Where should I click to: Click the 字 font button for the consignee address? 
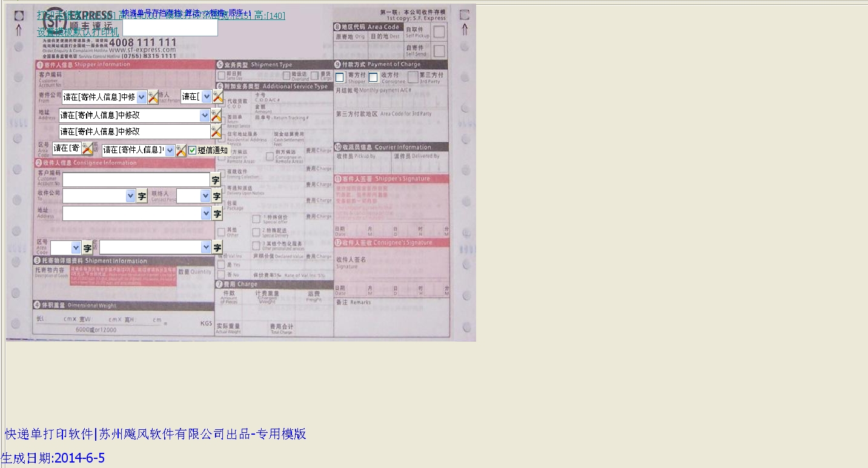click(217, 214)
